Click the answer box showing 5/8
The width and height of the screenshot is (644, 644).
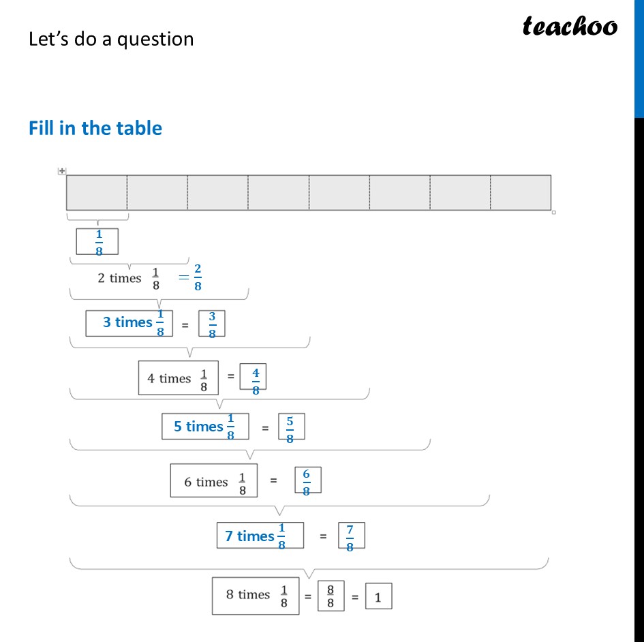[292, 427]
